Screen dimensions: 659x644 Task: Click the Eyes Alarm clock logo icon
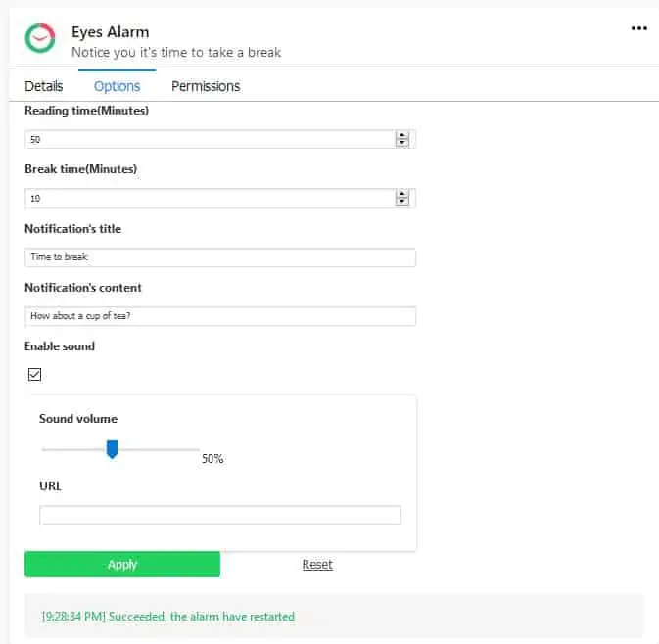(x=39, y=38)
